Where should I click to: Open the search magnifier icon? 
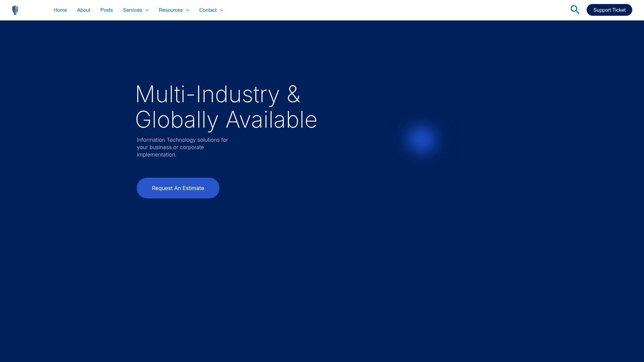pos(575,10)
